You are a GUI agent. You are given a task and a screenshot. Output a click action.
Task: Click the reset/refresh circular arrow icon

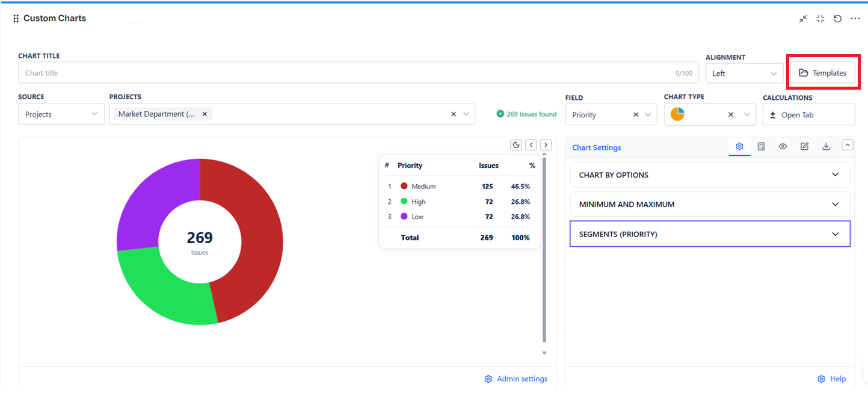coord(837,19)
